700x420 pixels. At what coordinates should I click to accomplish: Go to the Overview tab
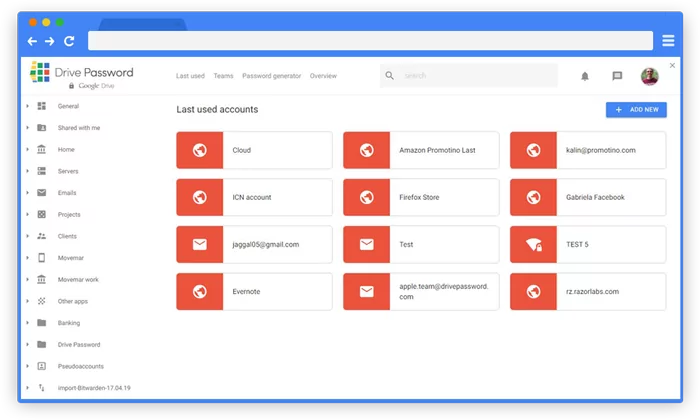[x=323, y=76]
